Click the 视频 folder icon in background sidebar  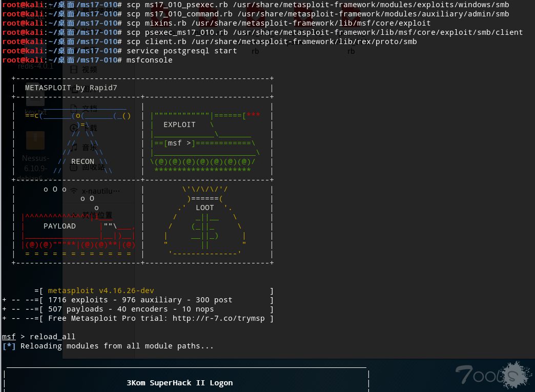click(x=74, y=70)
